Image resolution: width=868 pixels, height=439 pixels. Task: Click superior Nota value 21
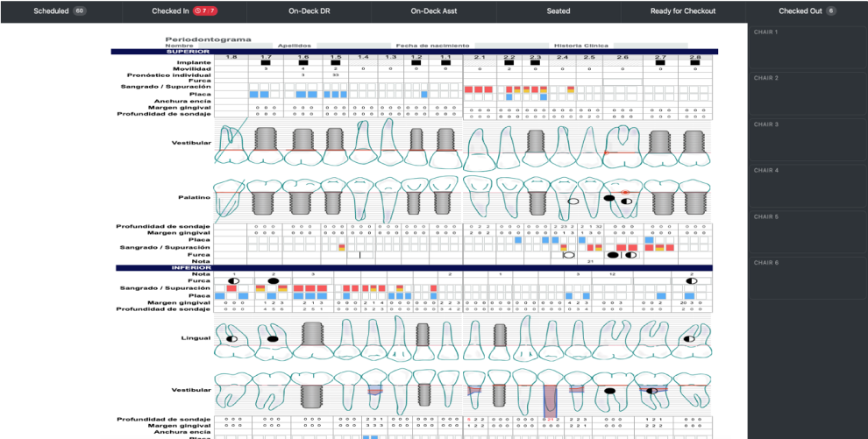pyautogui.click(x=591, y=261)
